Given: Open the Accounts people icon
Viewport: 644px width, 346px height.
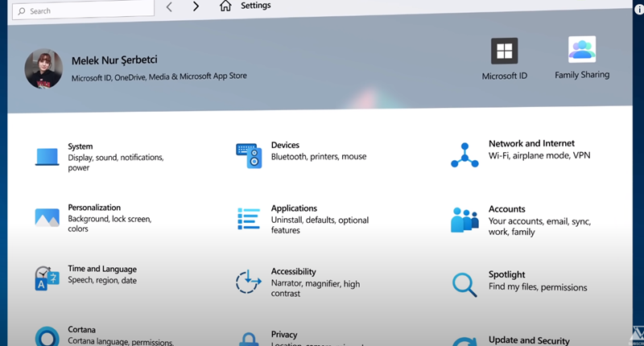Looking at the screenshot, I should (464, 220).
